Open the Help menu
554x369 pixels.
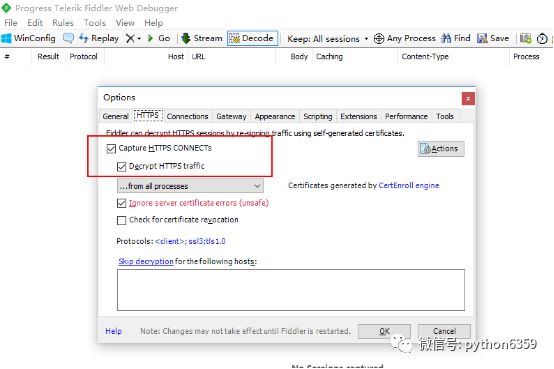coord(154,23)
